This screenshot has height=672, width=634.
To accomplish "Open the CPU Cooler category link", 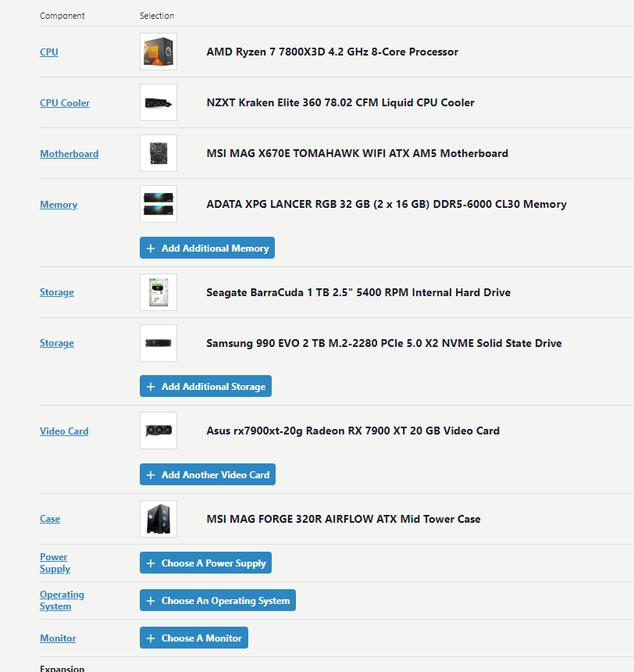I will tap(65, 103).
